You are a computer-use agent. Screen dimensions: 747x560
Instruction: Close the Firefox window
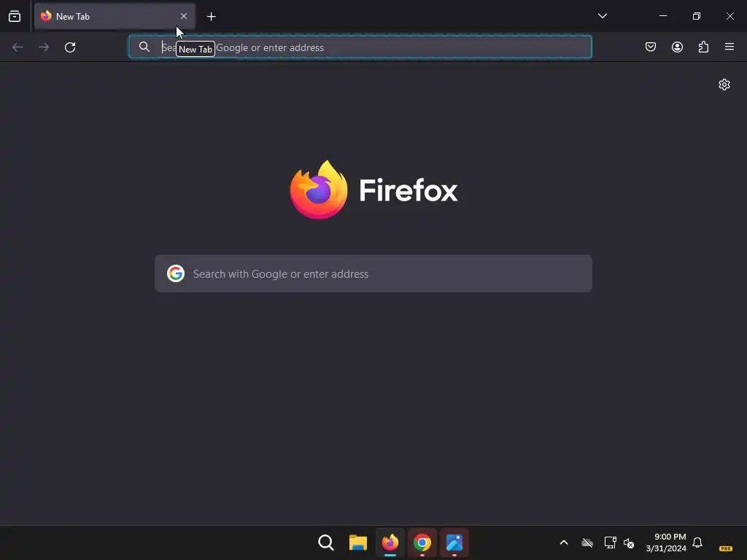[729, 16]
